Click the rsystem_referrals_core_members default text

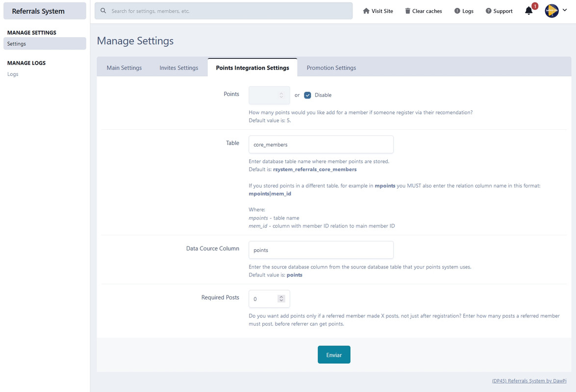(315, 169)
